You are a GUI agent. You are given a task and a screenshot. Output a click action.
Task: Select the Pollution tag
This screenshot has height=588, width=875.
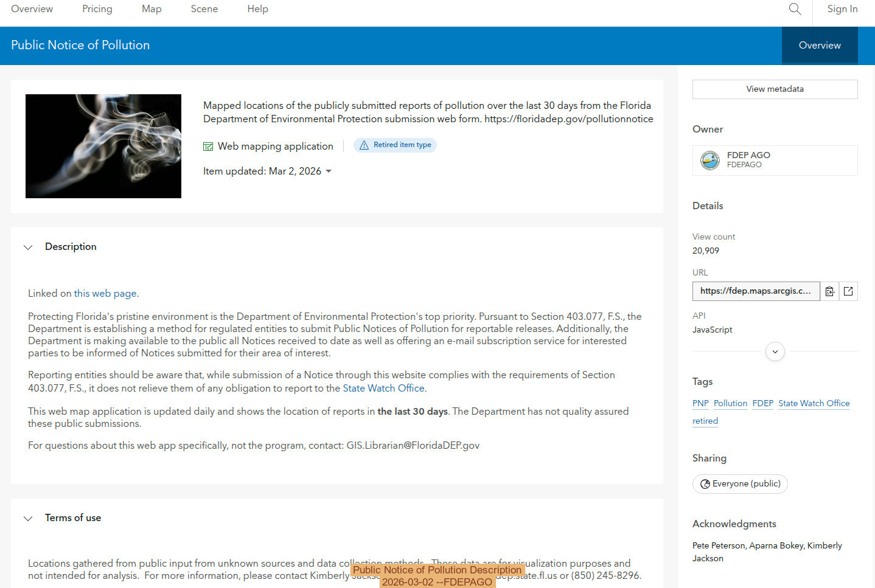[730, 404]
